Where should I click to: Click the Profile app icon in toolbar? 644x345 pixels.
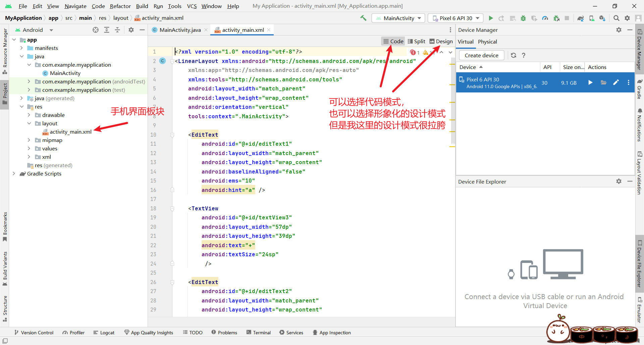[x=545, y=18]
